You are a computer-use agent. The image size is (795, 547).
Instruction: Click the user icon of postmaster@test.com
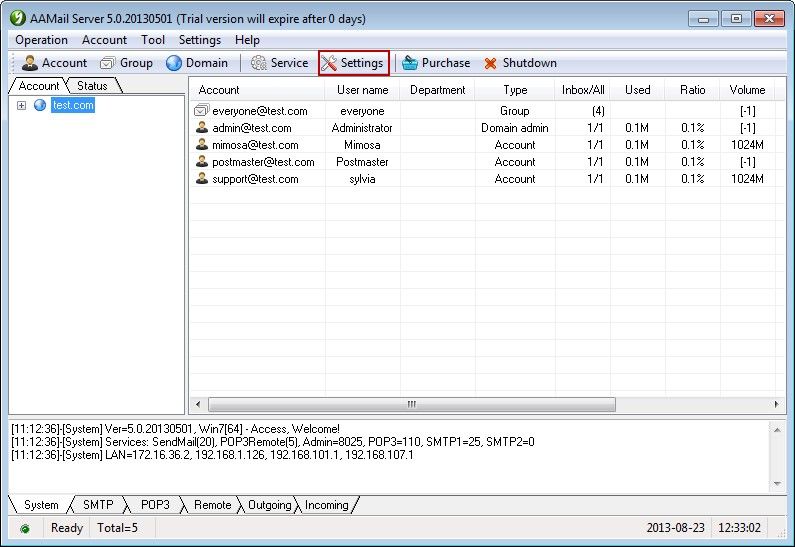(202, 161)
